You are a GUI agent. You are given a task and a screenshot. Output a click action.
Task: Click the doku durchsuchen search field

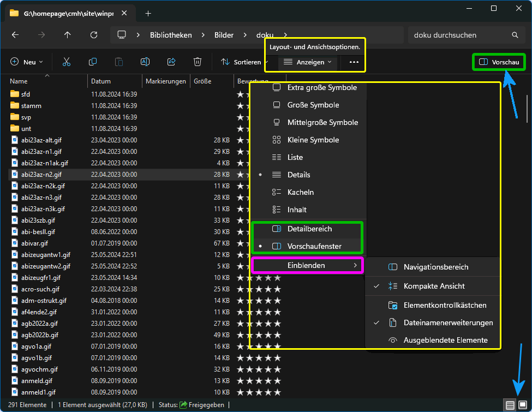click(458, 35)
